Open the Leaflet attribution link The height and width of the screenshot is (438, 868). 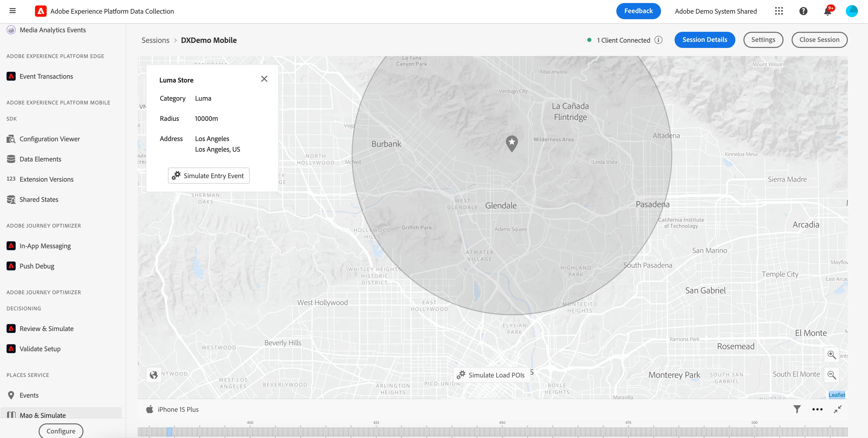tap(837, 395)
